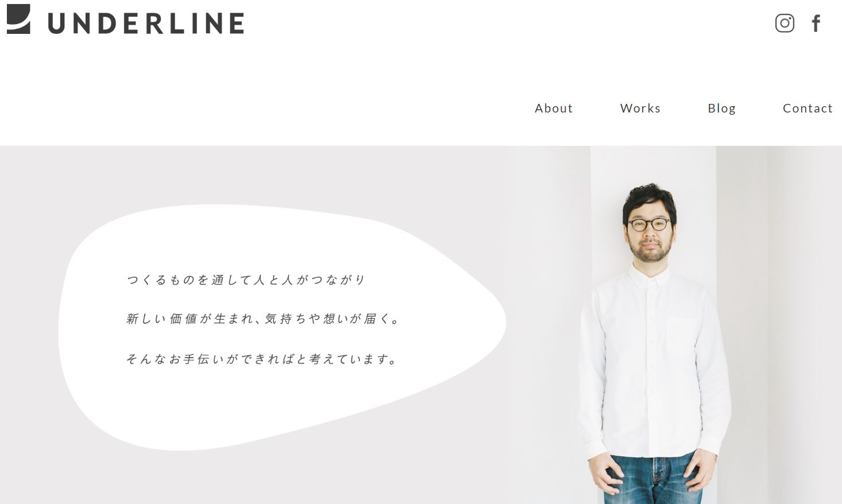Go to the About page
842x504 pixels.
tap(554, 108)
